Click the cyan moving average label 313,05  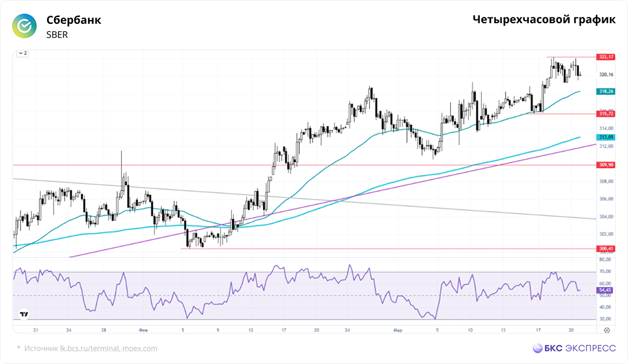[x=606, y=137]
